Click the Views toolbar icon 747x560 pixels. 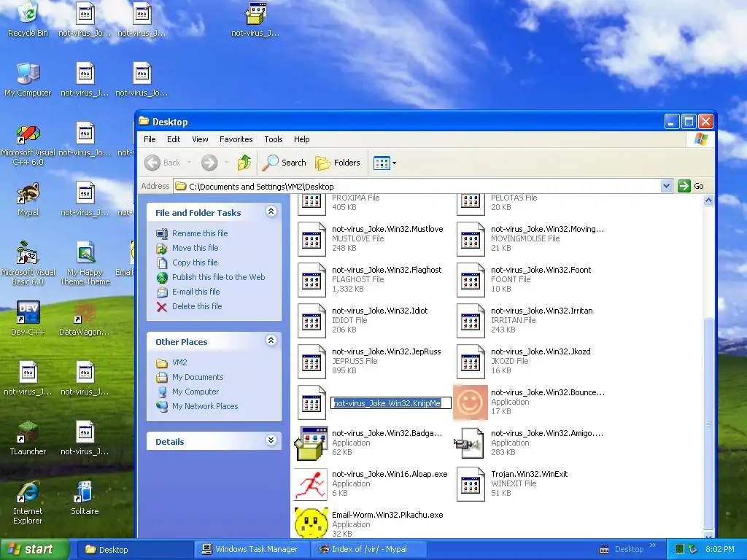pos(382,163)
